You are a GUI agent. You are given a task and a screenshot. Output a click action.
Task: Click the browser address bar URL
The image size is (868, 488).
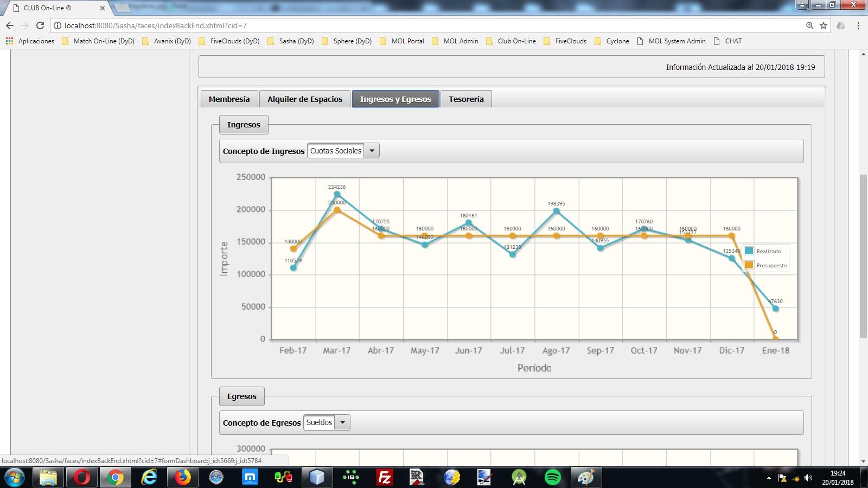tap(155, 25)
